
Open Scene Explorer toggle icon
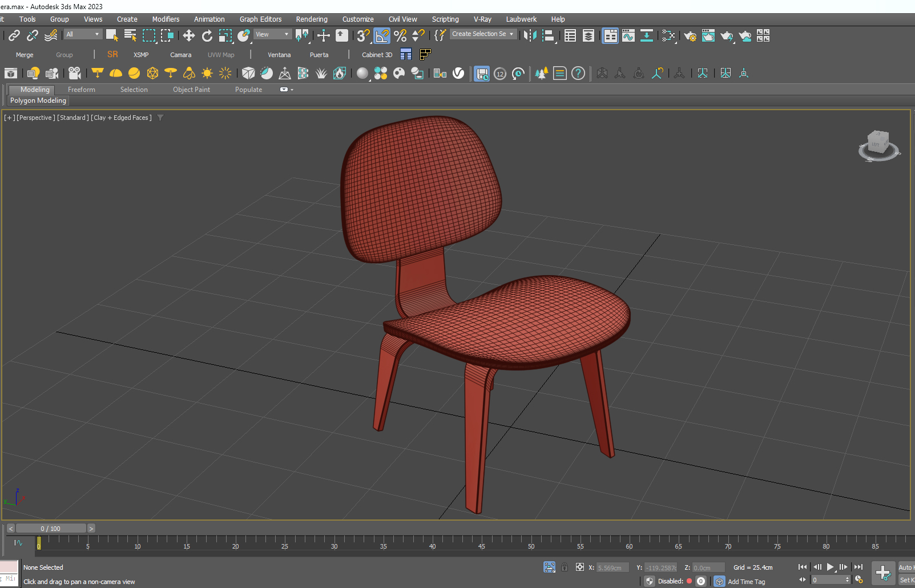coord(570,35)
